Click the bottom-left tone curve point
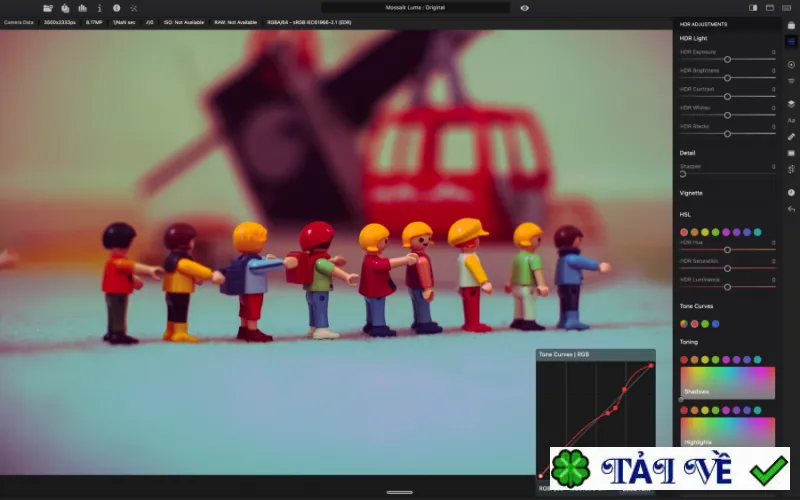Image resolution: width=800 pixels, height=500 pixels. tap(540, 476)
